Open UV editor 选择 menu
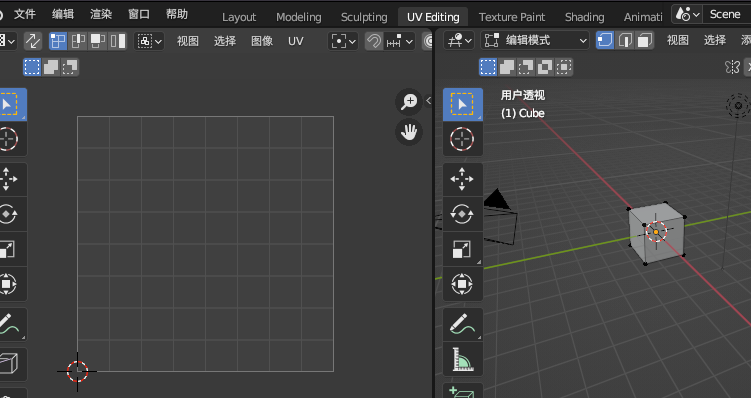This screenshot has width=751, height=398. pos(225,41)
